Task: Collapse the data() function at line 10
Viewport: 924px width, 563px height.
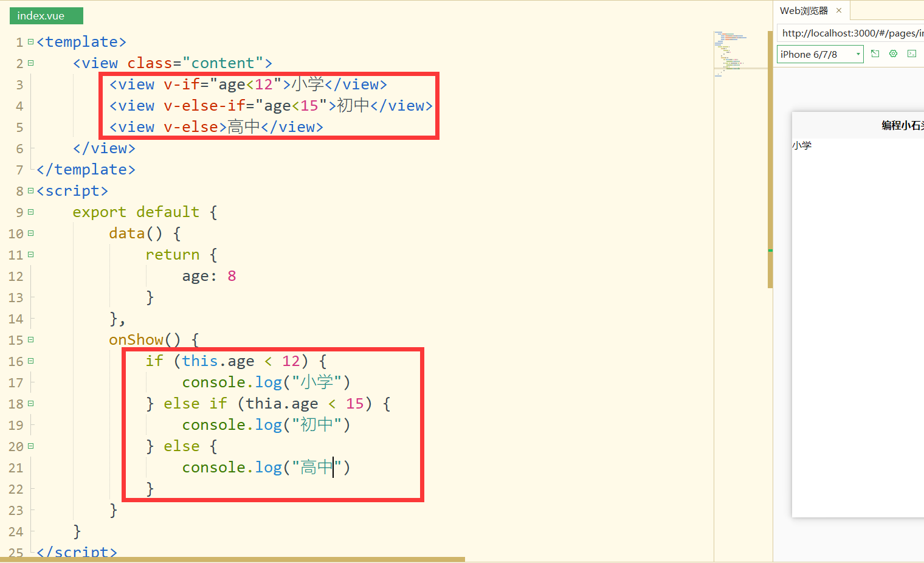Action: pos(30,233)
